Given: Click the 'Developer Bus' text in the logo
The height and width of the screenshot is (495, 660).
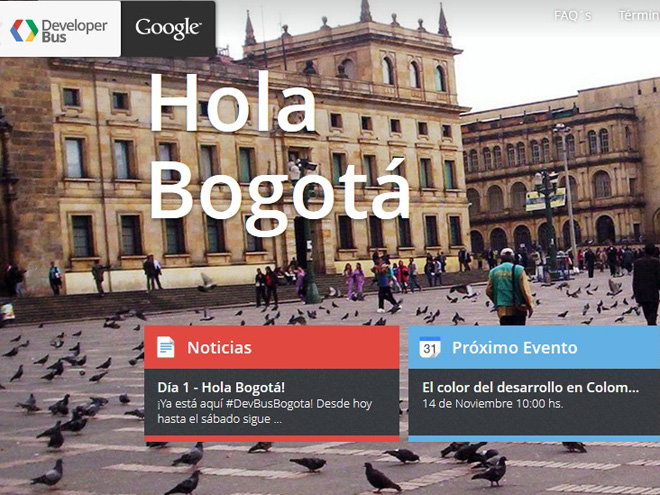Looking at the screenshot, I should click(74, 29).
